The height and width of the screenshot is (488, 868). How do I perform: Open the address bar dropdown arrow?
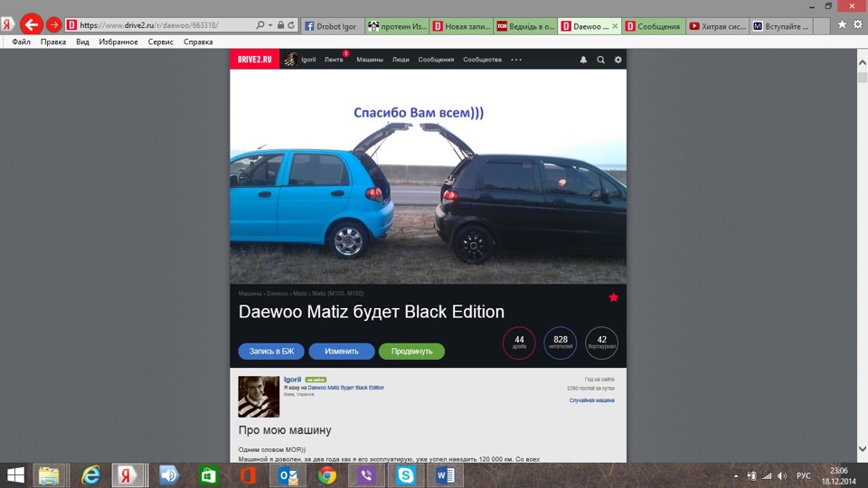270,25
